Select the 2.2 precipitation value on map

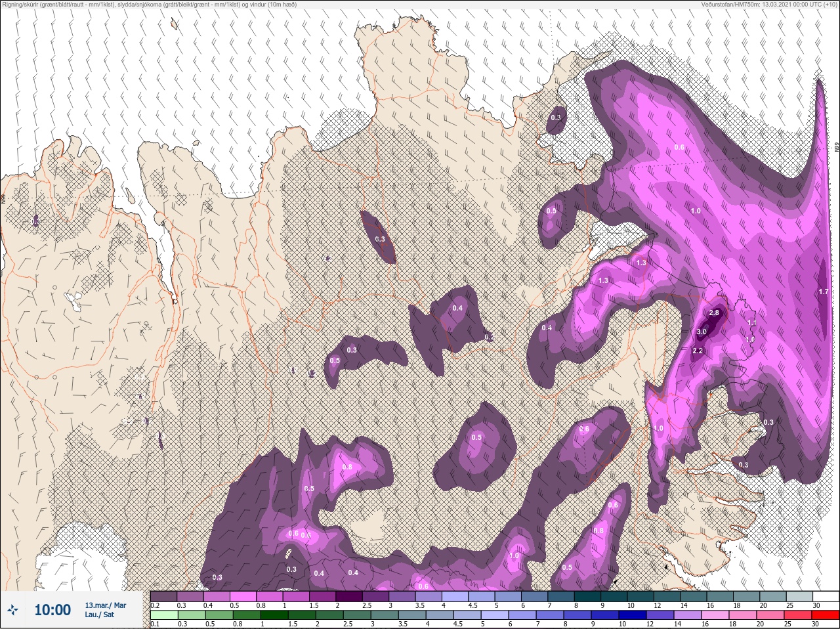point(698,351)
